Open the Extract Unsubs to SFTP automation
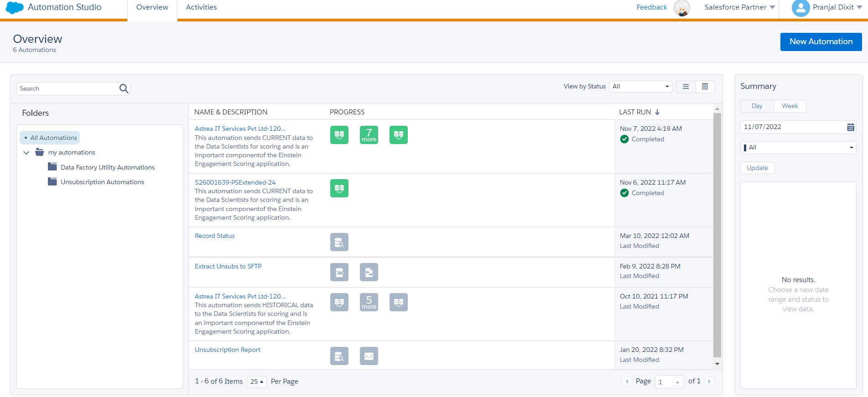 pos(228,266)
